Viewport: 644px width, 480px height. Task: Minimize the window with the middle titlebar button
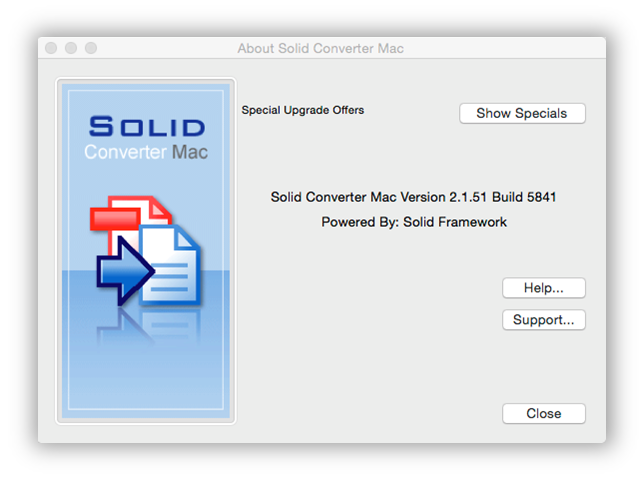point(71,48)
